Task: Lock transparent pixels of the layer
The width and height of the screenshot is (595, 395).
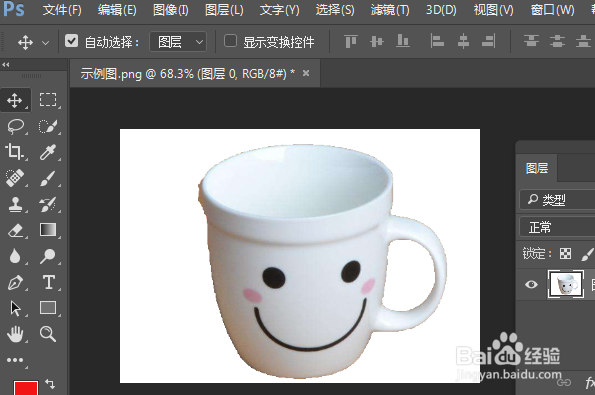Action: coord(565,253)
